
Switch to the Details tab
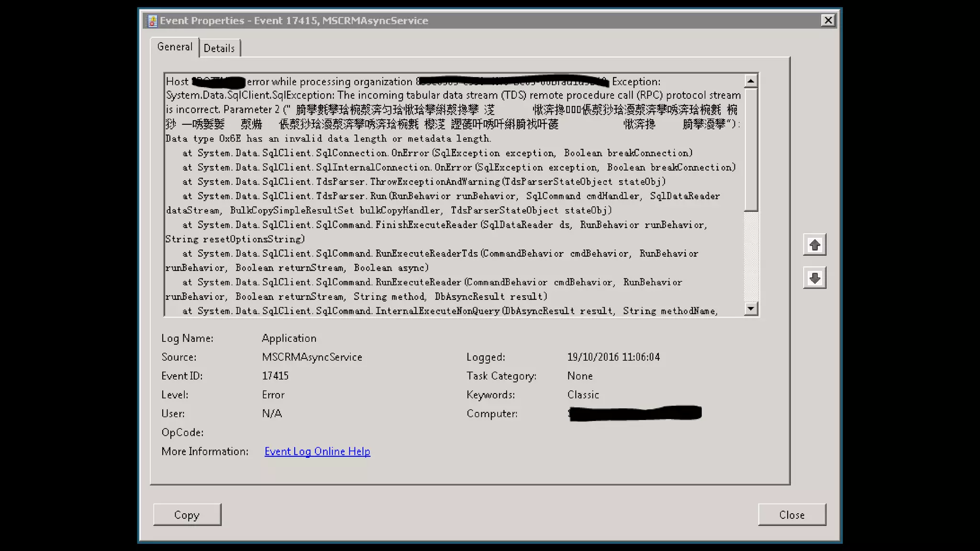(219, 48)
